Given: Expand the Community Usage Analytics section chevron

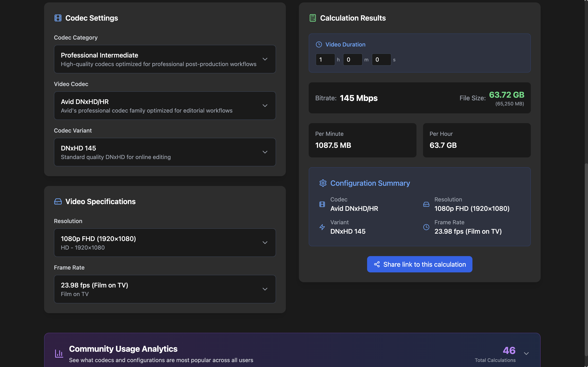Looking at the screenshot, I should click(526, 353).
